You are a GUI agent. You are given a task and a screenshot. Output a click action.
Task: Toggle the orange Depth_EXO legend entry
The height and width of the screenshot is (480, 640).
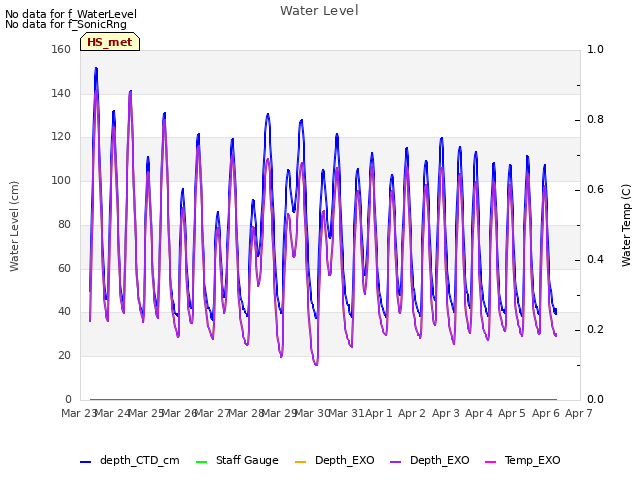tap(334, 460)
